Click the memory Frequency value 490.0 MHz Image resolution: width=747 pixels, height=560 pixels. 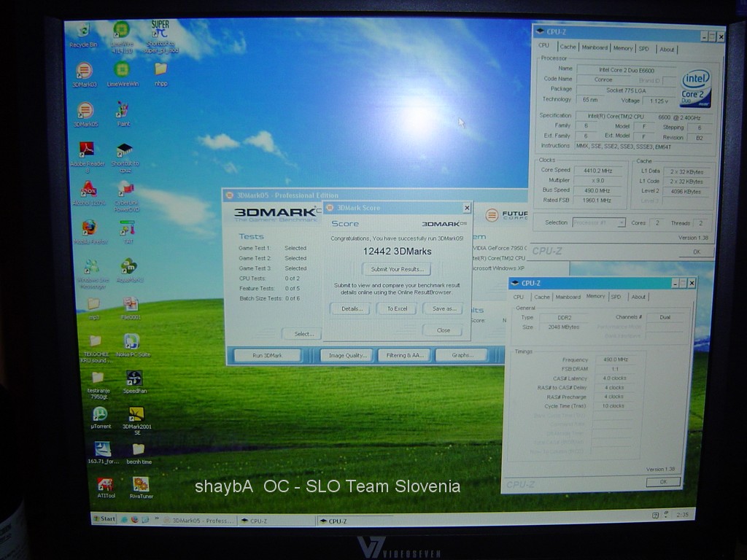coord(615,359)
